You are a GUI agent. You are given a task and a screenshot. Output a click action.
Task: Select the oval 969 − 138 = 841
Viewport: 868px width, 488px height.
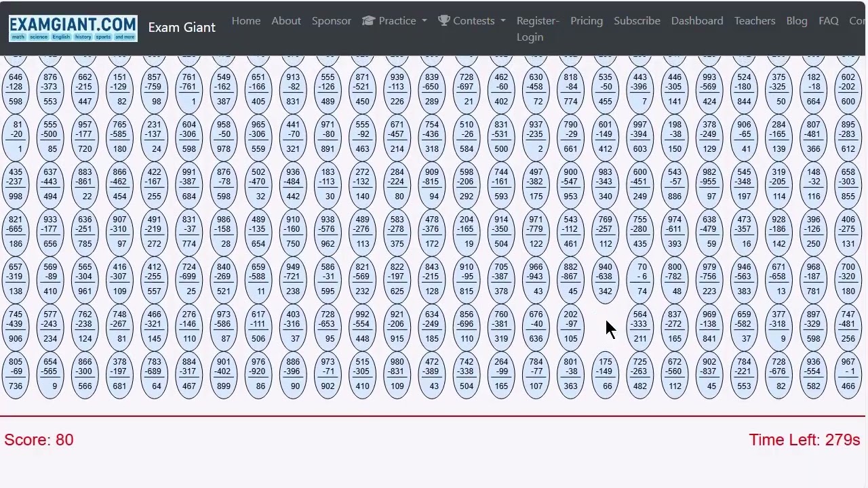coord(710,327)
